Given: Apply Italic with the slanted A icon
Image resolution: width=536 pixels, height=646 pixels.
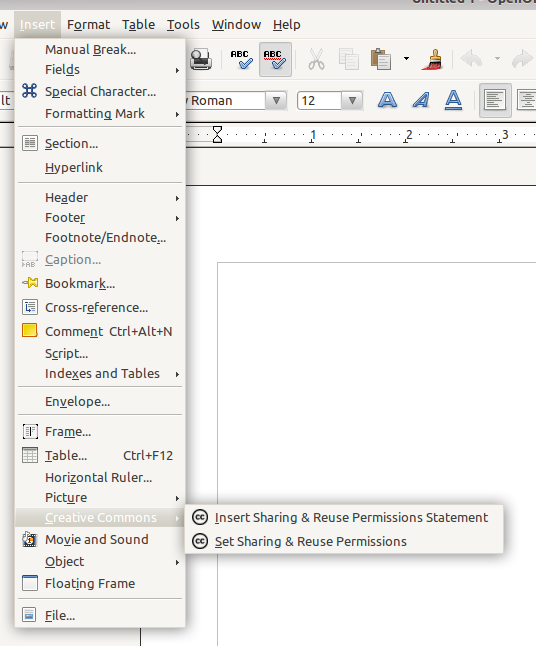Looking at the screenshot, I should (x=421, y=100).
